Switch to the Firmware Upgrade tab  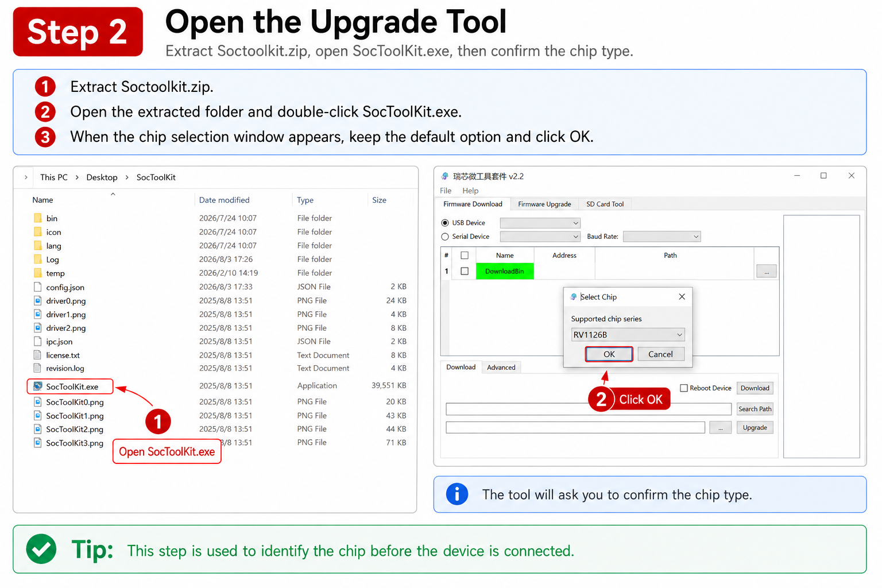[x=544, y=204]
